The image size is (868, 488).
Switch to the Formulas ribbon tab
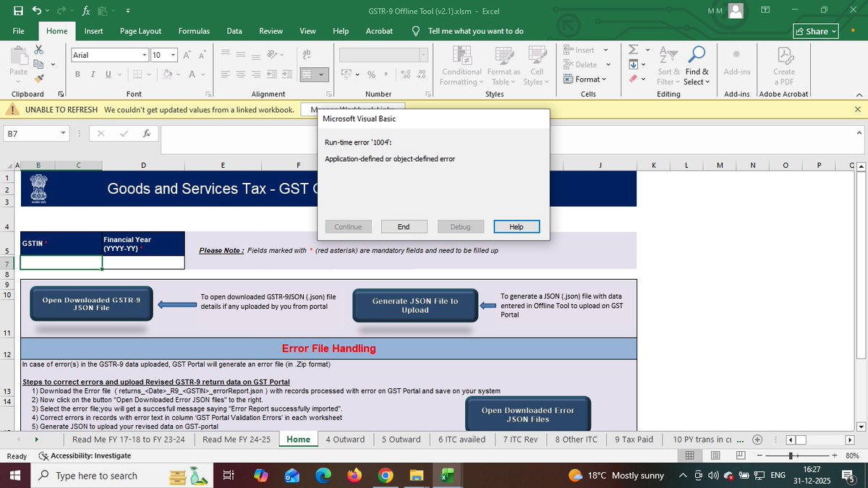pyautogui.click(x=194, y=31)
